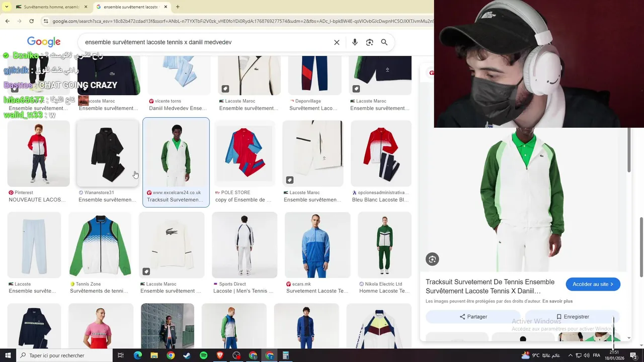Open File Explorer from the taskbar

[154, 355]
